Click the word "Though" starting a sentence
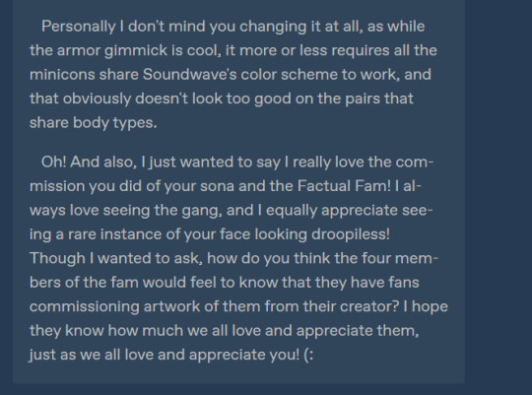The image size is (532, 395). pos(57,258)
